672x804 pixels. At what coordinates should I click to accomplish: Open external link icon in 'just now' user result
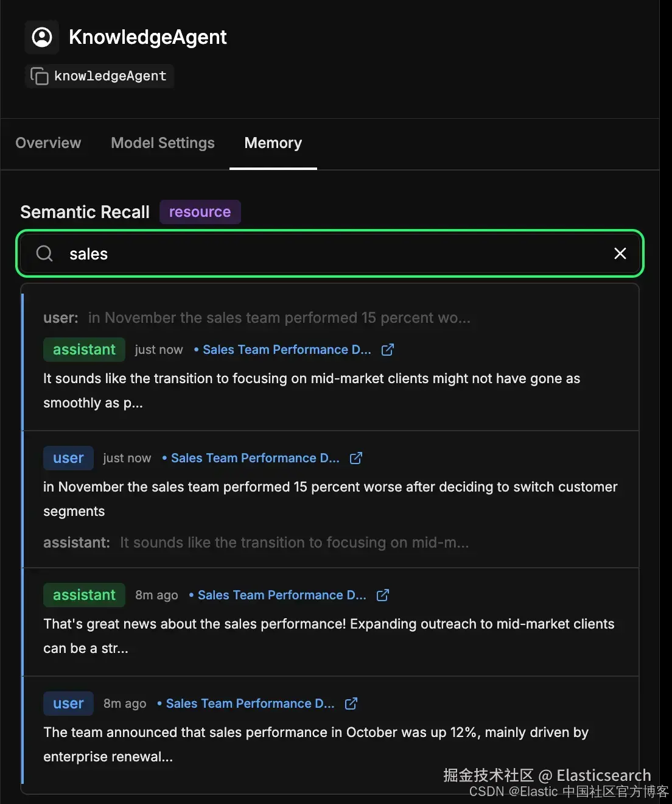point(356,458)
